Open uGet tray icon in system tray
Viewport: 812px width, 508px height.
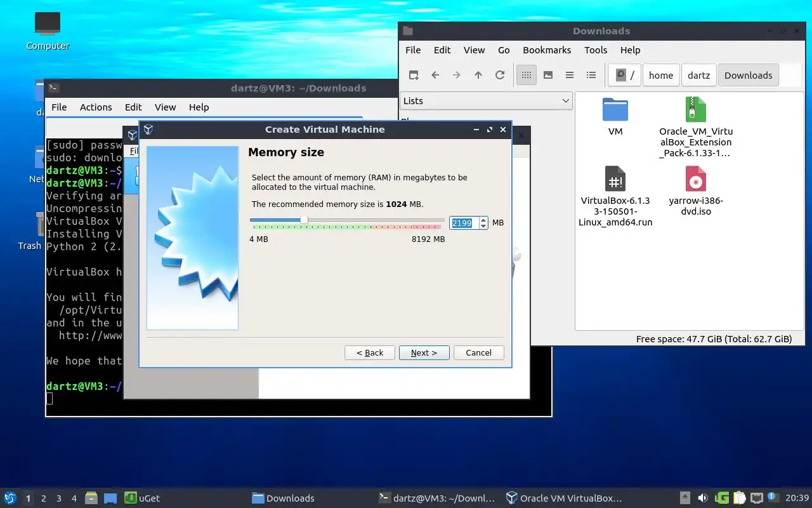722,498
